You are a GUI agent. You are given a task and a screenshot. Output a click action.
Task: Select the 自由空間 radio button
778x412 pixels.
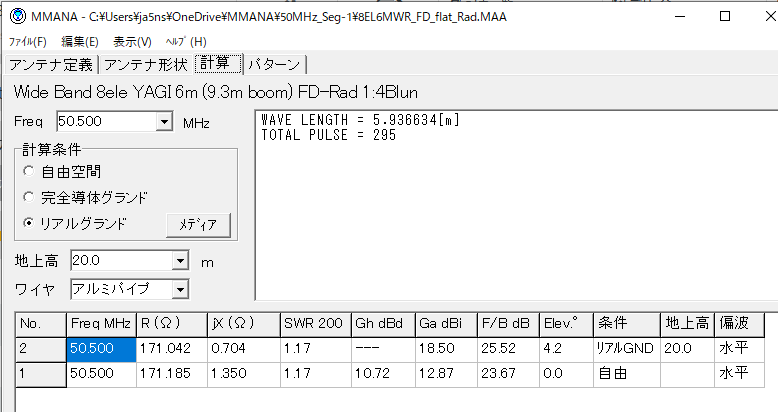[x=28, y=171]
